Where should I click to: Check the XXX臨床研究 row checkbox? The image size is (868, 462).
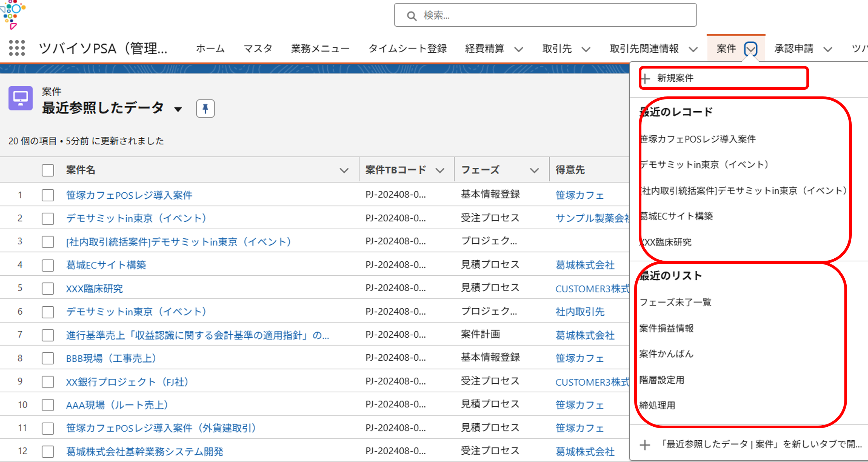(x=48, y=289)
